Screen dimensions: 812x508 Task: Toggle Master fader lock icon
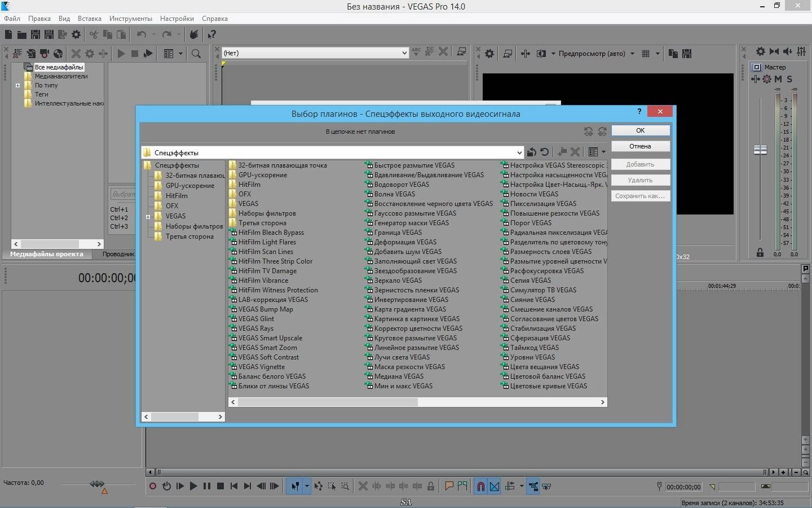(760, 252)
